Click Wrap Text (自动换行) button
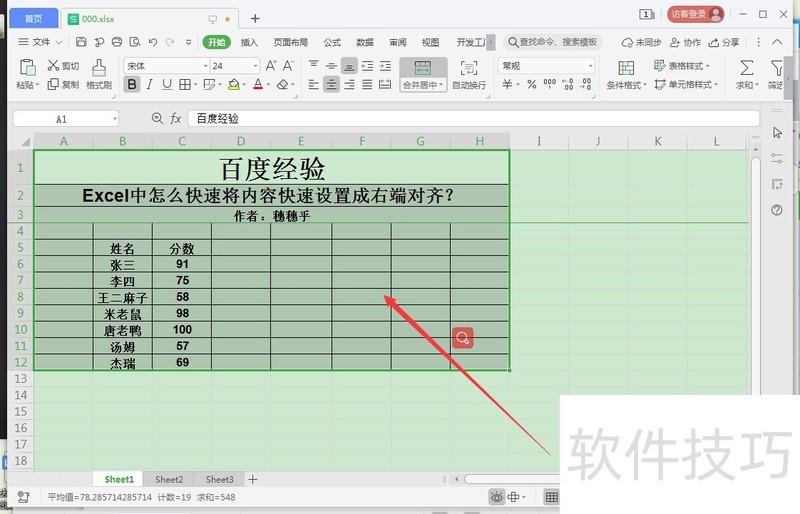The height and width of the screenshot is (514, 800). 469,74
